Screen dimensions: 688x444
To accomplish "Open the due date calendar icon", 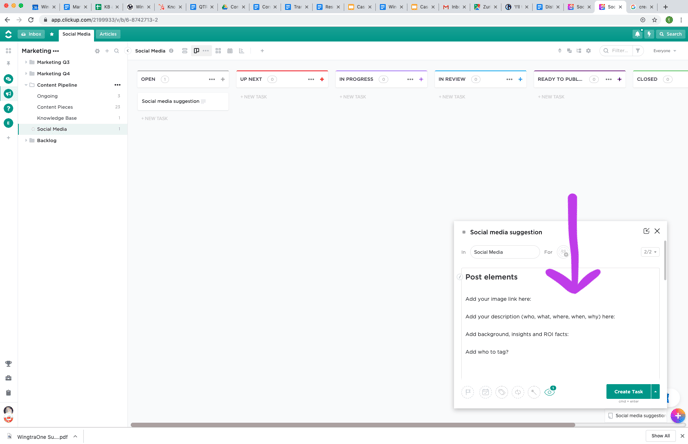I will [485, 392].
